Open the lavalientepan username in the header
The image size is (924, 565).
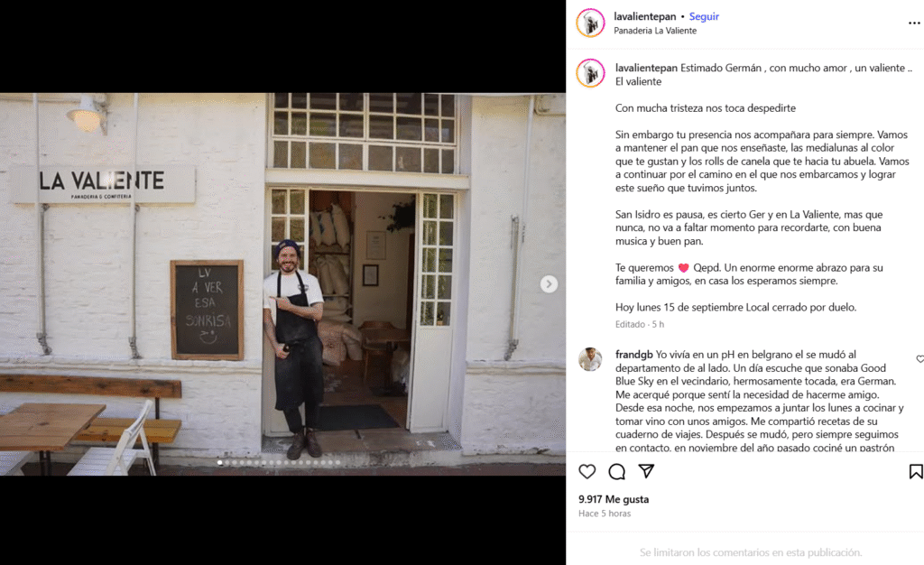point(644,16)
